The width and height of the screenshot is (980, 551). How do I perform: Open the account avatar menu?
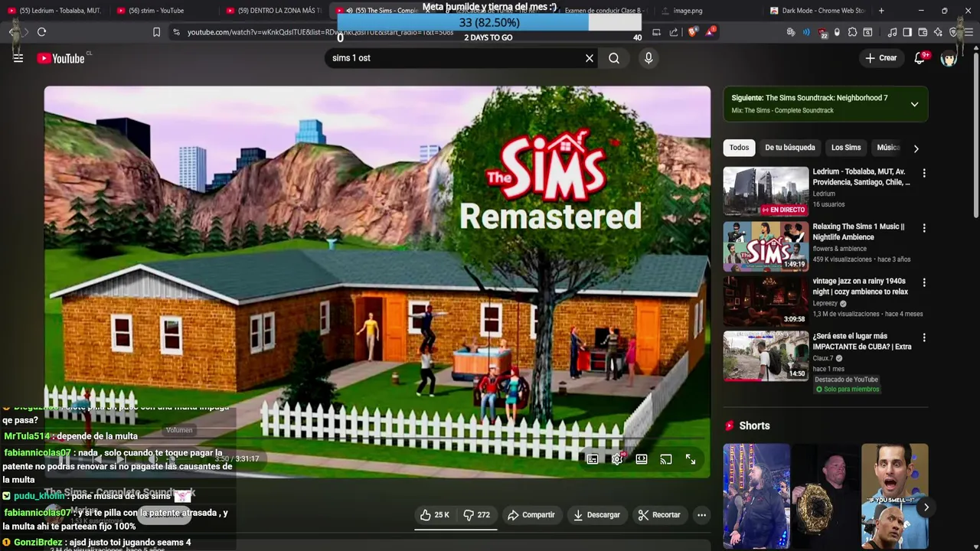(x=949, y=58)
